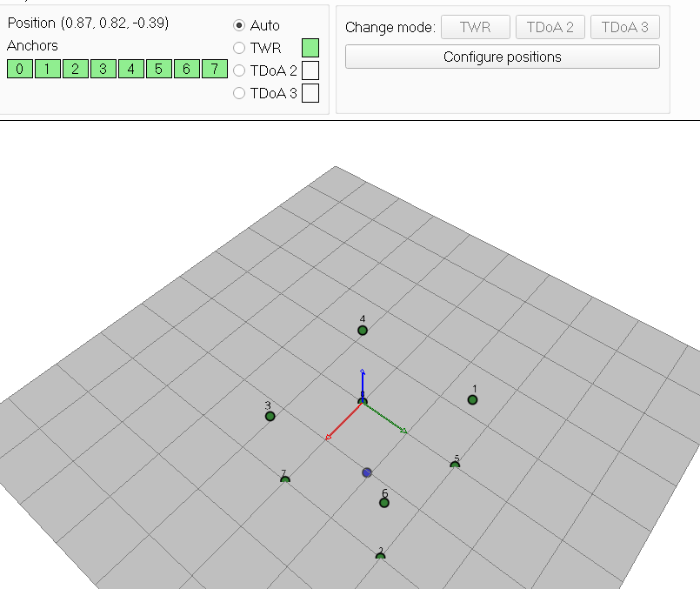The width and height of the screenshot is (700, 589).
Task: Select the Auto mode radio button
Action: (239, 26)
